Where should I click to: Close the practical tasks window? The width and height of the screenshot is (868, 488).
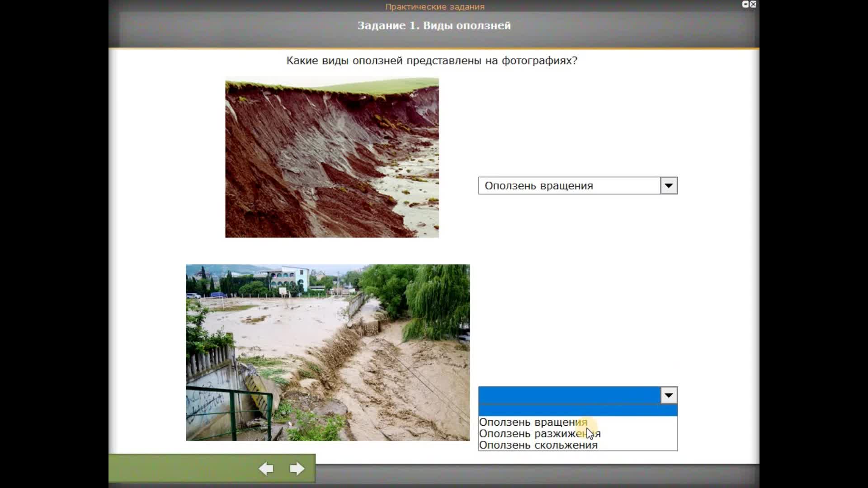tap(753, 4)
